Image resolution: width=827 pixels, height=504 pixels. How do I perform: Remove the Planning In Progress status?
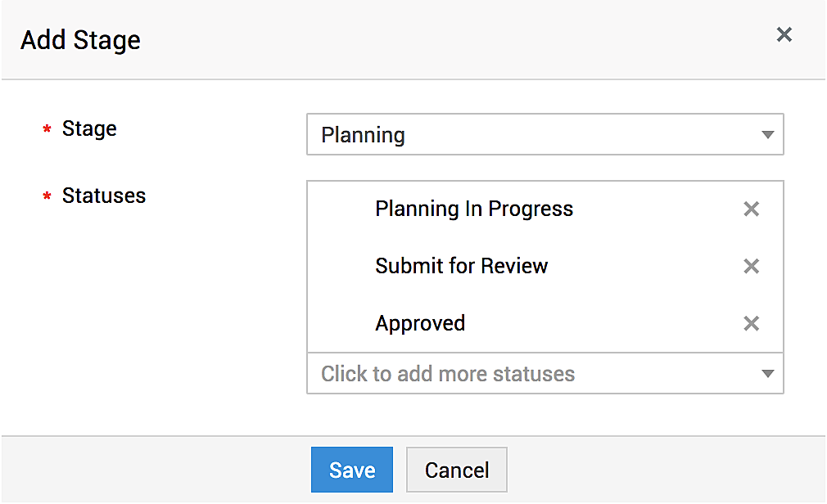[751, 209]
